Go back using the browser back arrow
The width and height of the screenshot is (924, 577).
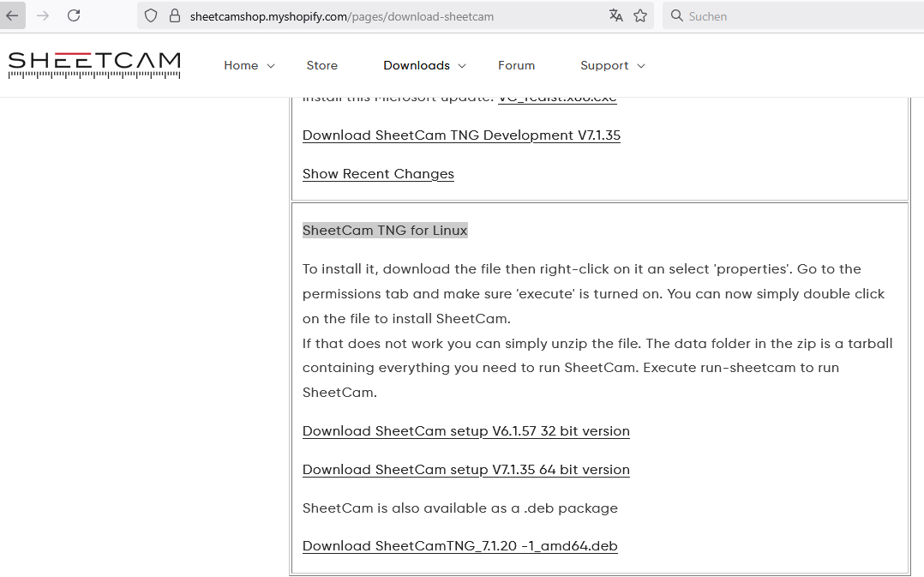coord(12,16)
